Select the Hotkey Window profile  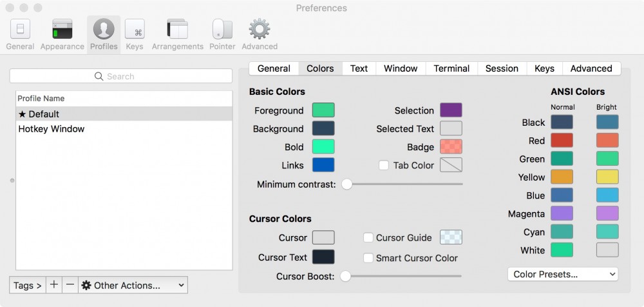[52, 129]
